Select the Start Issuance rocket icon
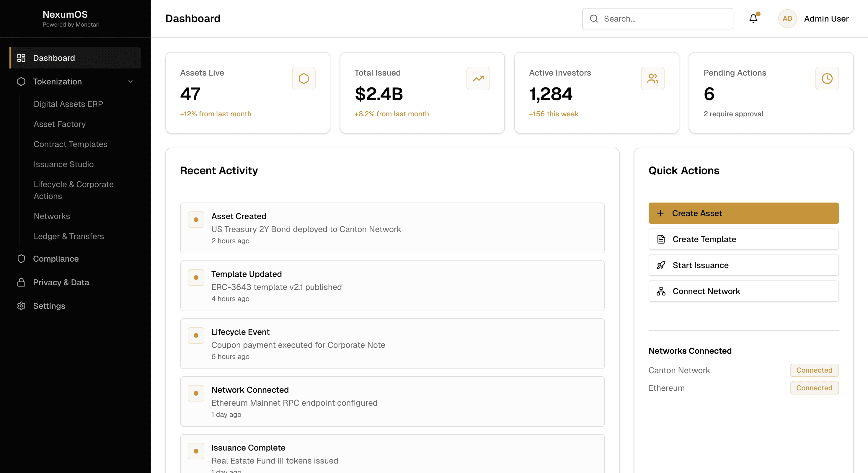The width and height of the screenshot is (868, 473). pos(661,265)
